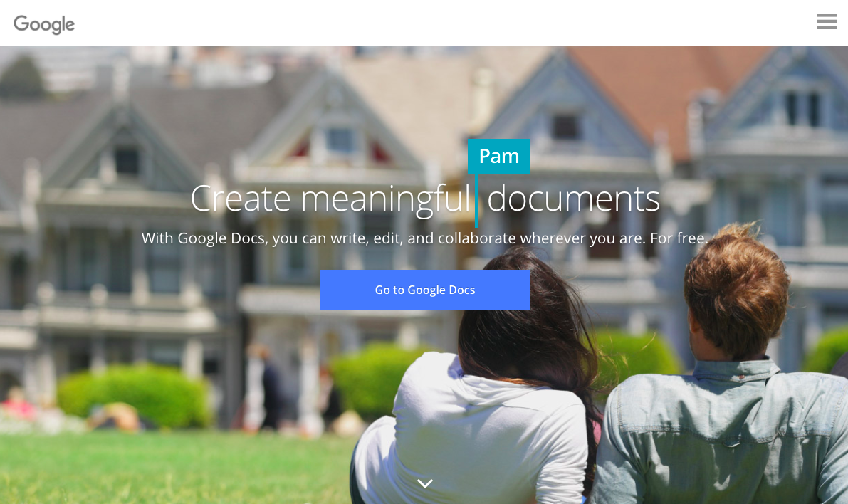This screenshot has height=504, width=848.
Task: Click the Google logo
Action: click(44, 24)
